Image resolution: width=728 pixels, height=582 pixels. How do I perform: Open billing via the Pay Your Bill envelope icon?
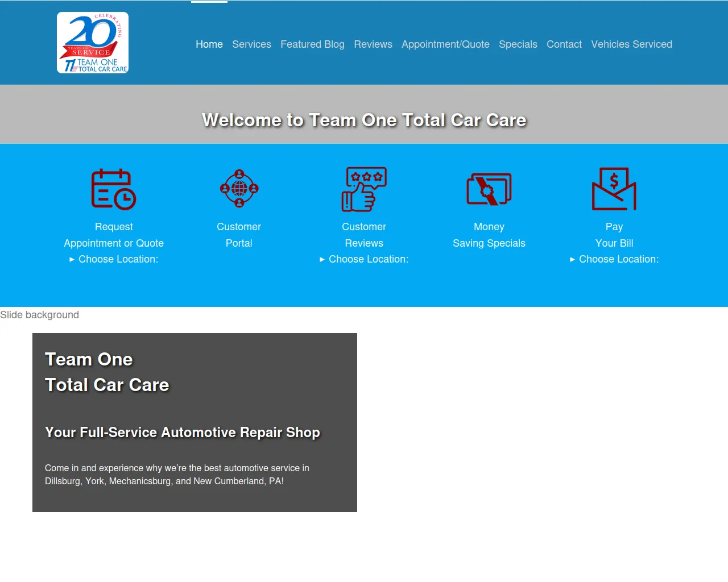click(614, 189)
